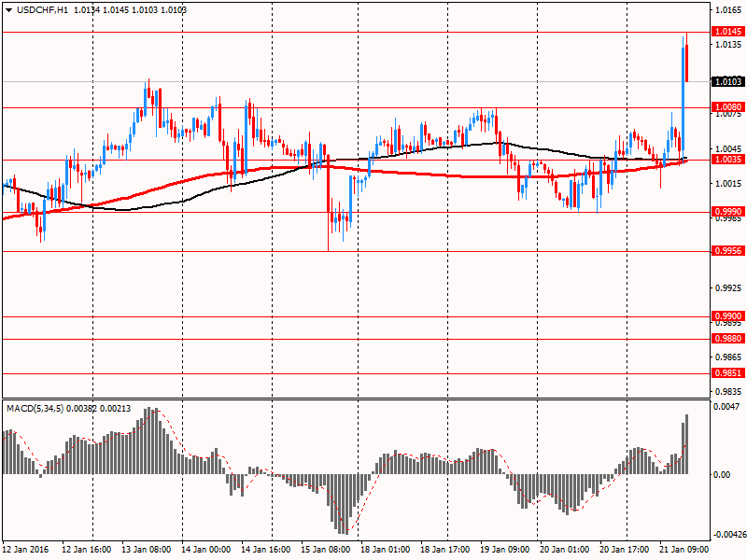The width and height of the screenshot is (747, 560).
Task: Click the triangle arrow beside USDCHF,H1 title
Action: [8, 9]
